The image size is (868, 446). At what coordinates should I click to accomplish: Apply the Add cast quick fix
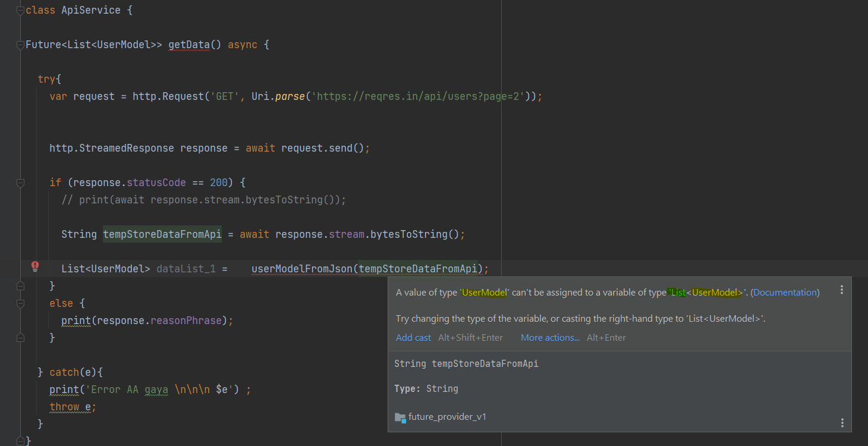pos(413,338)
